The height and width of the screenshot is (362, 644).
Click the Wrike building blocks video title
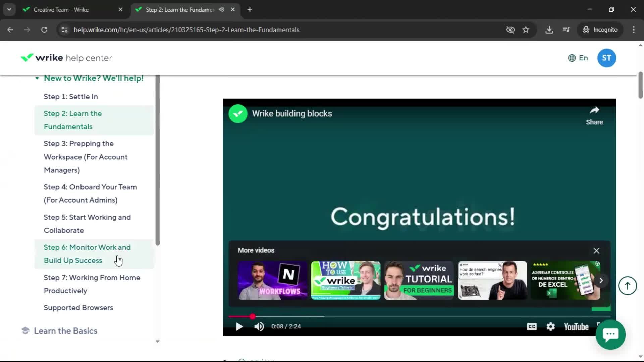292,114
